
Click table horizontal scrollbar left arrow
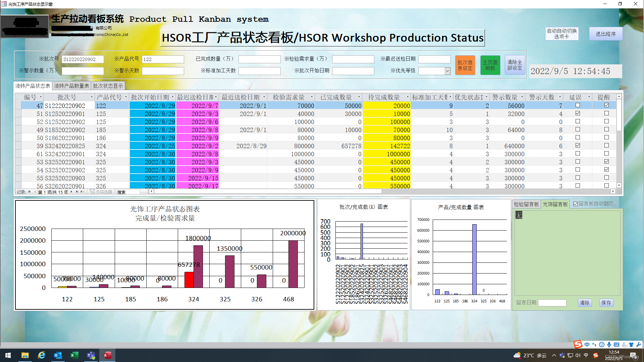pyautogui.click(x=151, y=191)
